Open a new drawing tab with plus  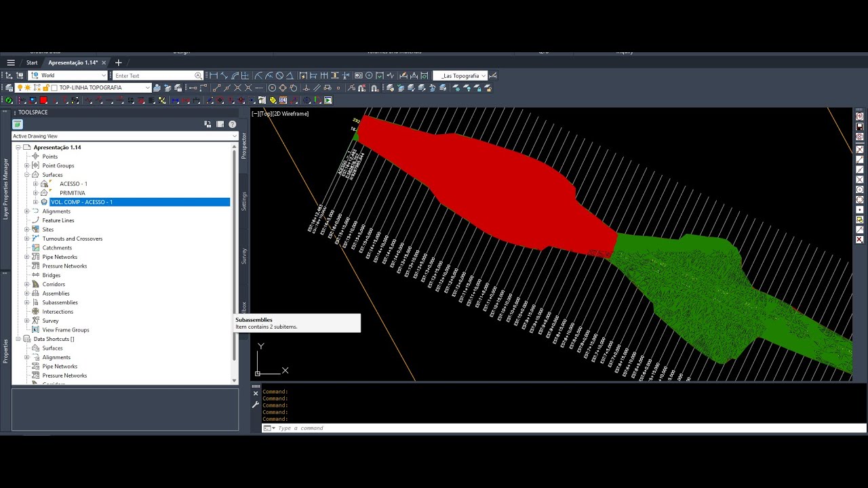click(x=119, y=62)
